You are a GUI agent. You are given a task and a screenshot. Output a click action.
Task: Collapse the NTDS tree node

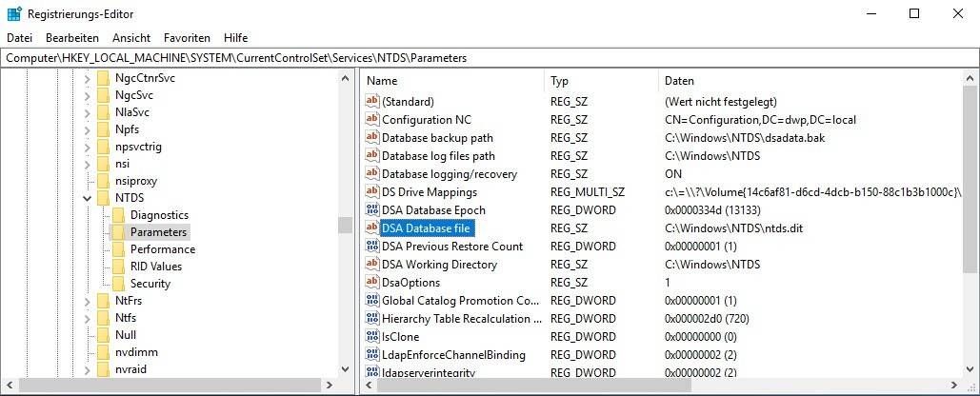point(88,198)
